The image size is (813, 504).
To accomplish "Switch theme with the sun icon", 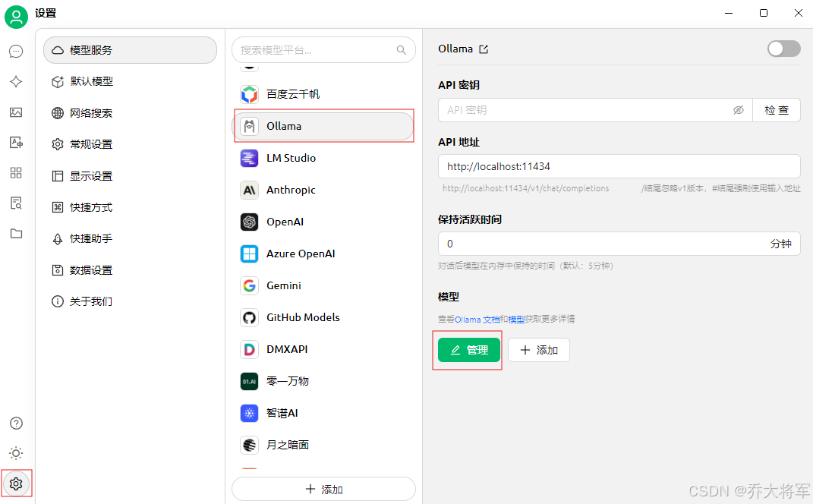I will pos(16,453).
